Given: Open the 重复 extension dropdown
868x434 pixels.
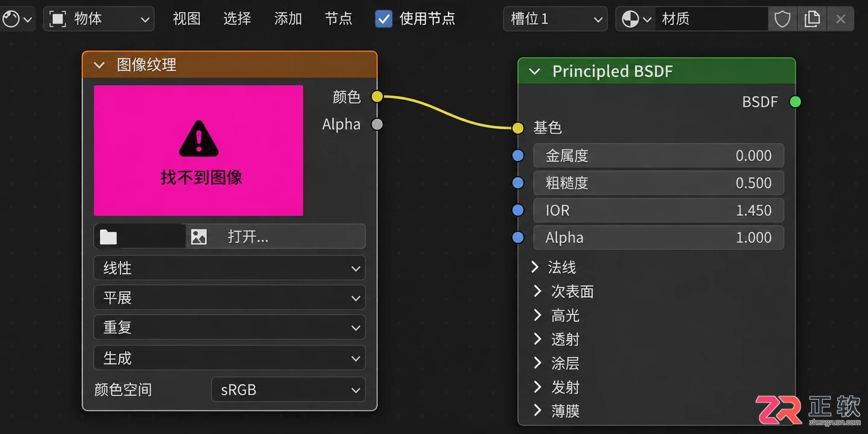Looking at the screenshot, I should pos(230,328).
